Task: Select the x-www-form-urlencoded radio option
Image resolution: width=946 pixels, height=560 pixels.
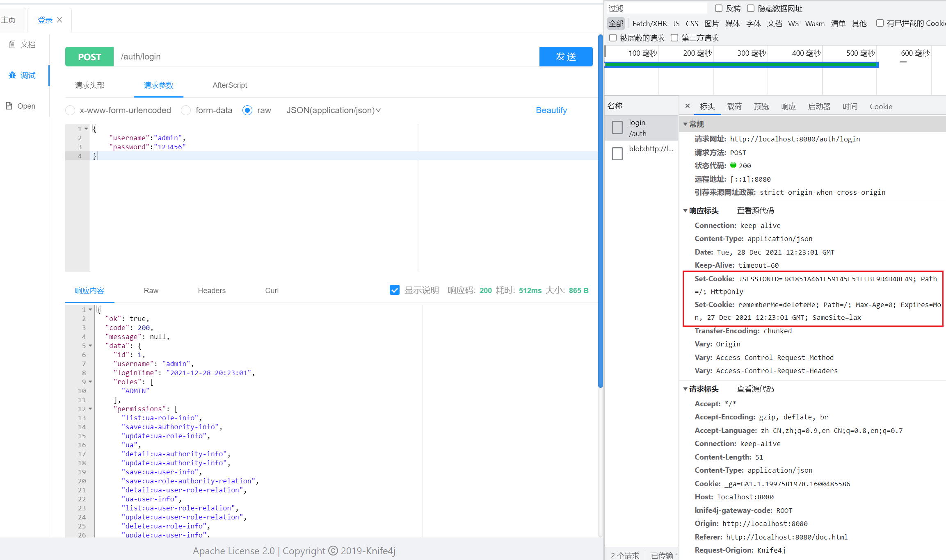Action: pos(70,110)
